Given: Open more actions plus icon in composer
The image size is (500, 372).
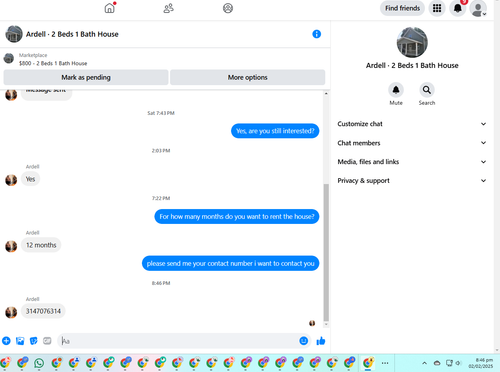Looking at the screenshot, I should tap(6, 341).
